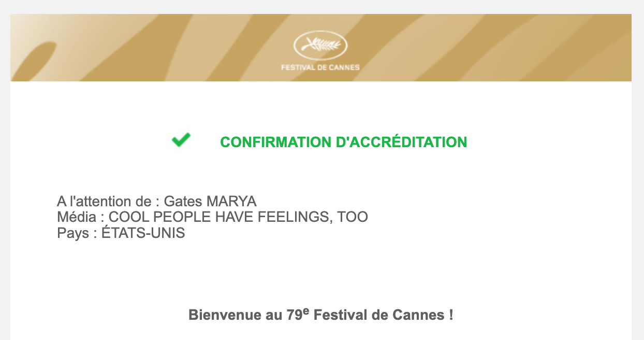The width and height of the screenshot is (644, 340).
Task: Click the "Pays" field label
Action: coord(73,233)
